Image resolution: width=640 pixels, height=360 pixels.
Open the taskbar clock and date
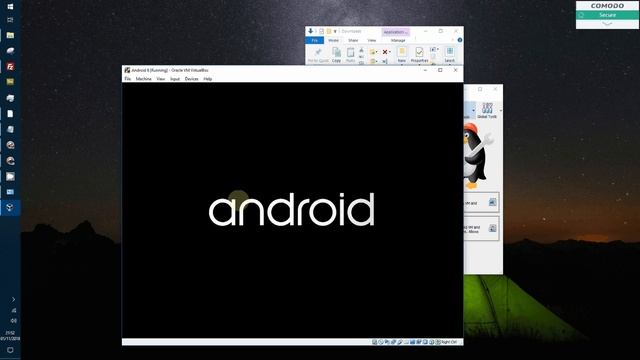[x=10, y=336]
